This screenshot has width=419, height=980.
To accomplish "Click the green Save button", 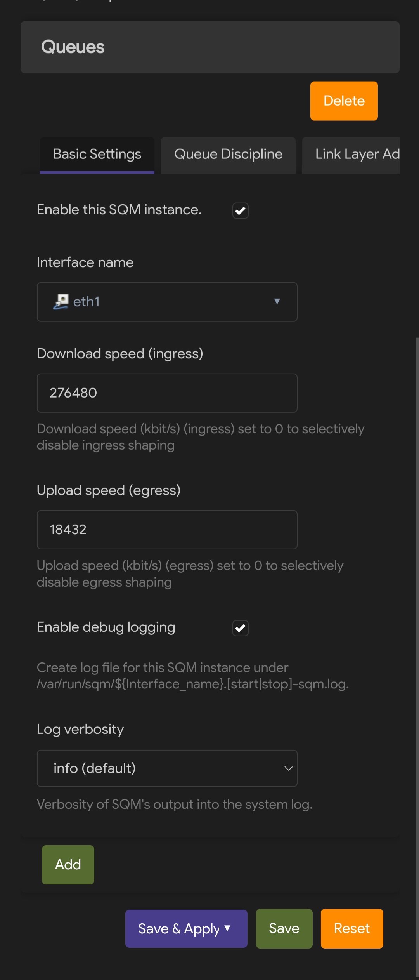I will click(x=284, y=929).
